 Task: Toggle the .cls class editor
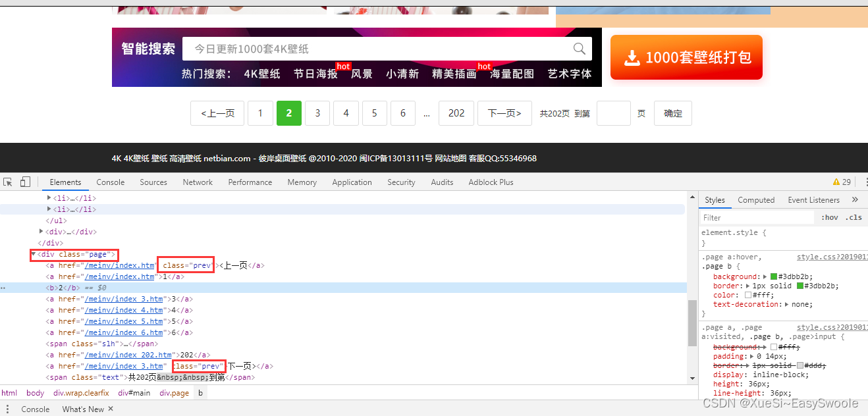854,217
